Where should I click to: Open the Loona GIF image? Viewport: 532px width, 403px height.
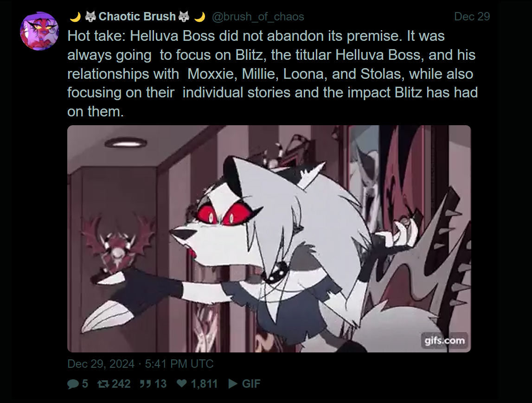pyautogui.click(x=269, y=239)
